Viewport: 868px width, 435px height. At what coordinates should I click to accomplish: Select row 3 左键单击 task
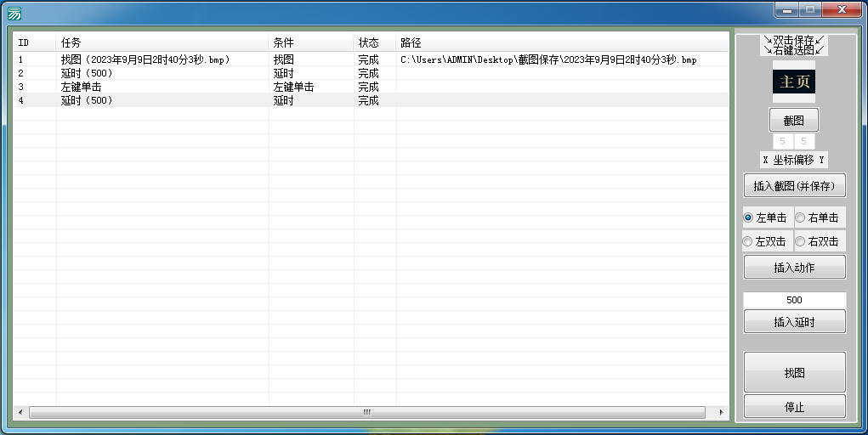click(x=82, y=87)
